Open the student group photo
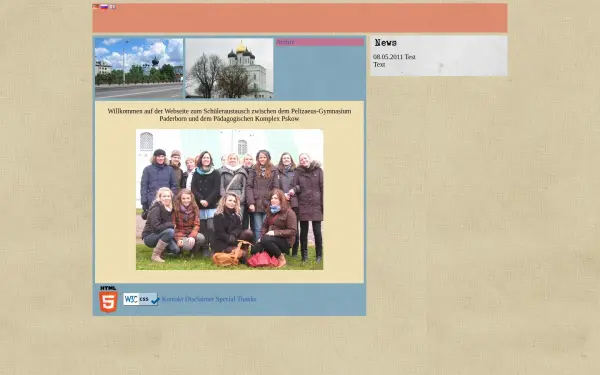600x375 pixels. pos(230,200)
